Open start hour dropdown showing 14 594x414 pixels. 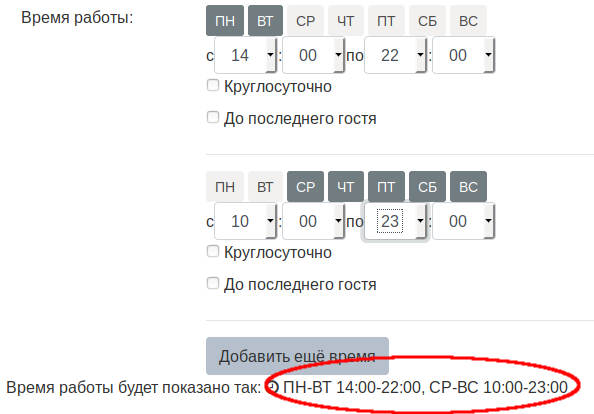coord(245,55)
